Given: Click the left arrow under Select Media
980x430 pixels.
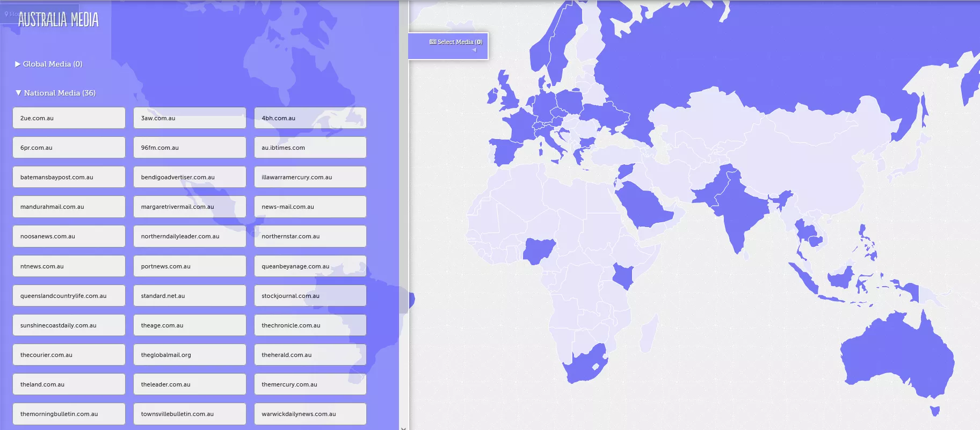Looking at the screenshot, I should (x=474, y=50).
